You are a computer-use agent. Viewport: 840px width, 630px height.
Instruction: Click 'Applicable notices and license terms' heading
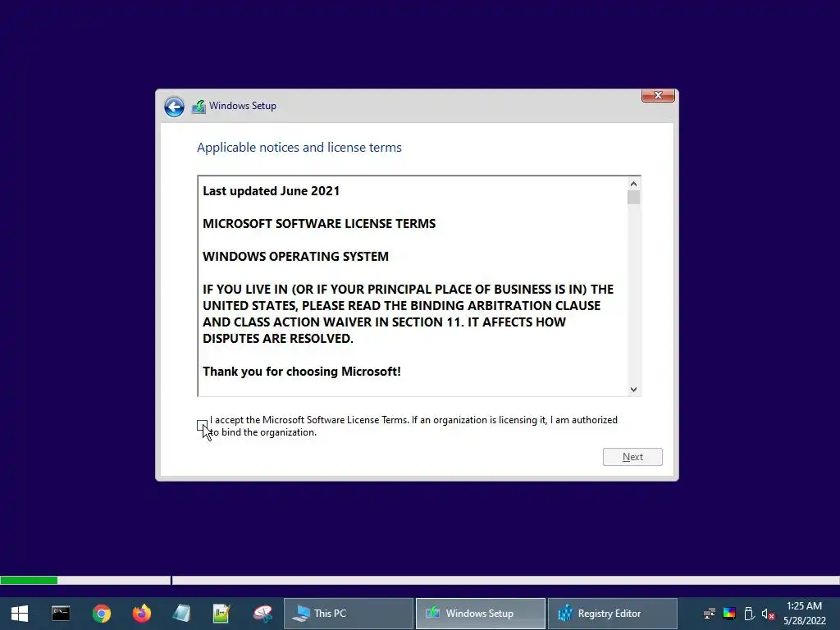click(299, 148)
